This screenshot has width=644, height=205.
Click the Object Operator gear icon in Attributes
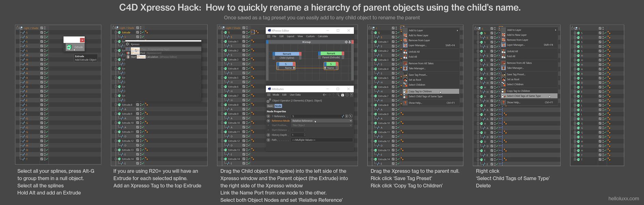click(269, 101)
